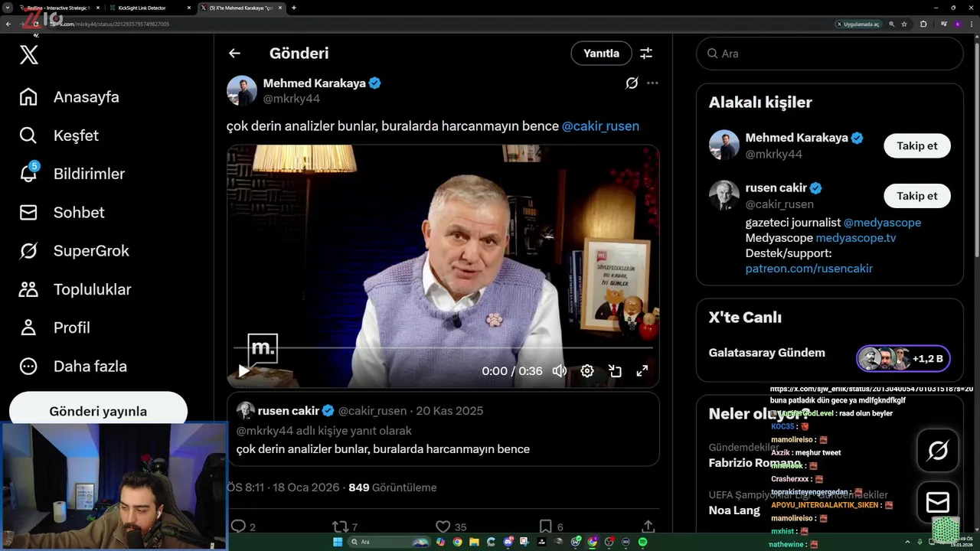The height and width of the screenshot is (551, 980).
Task: Open Noa Lang trend
Action: (734, 510)
